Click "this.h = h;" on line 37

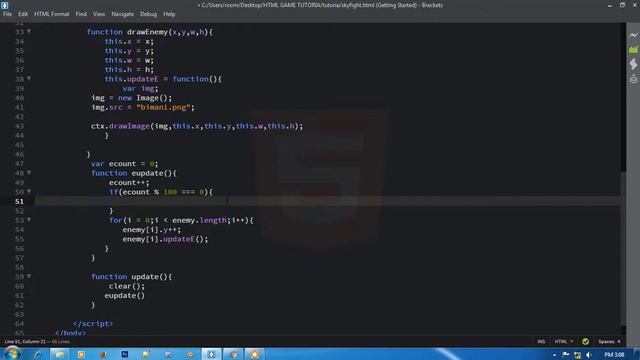tap(129, 70)
